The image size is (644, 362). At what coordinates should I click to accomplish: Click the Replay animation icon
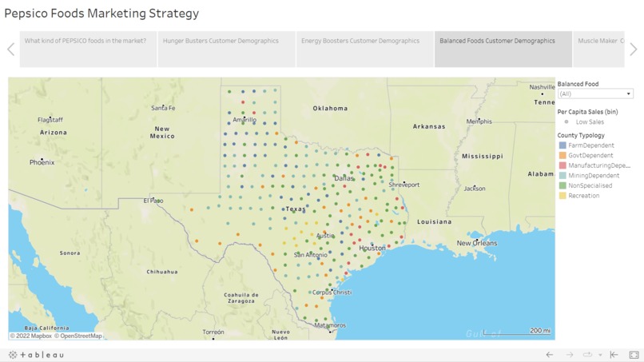point(588,355)
